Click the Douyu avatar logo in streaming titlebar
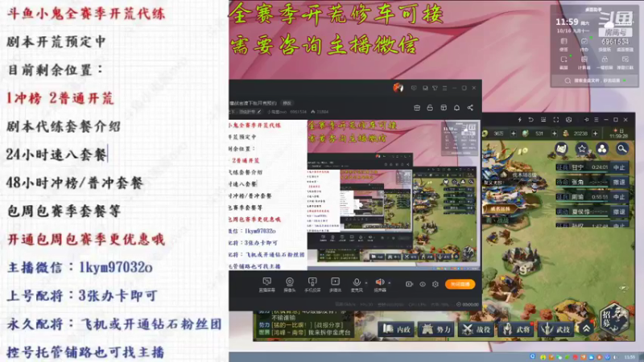The width and height of the screenshot is (644, 362). click(x=398, y=88)
